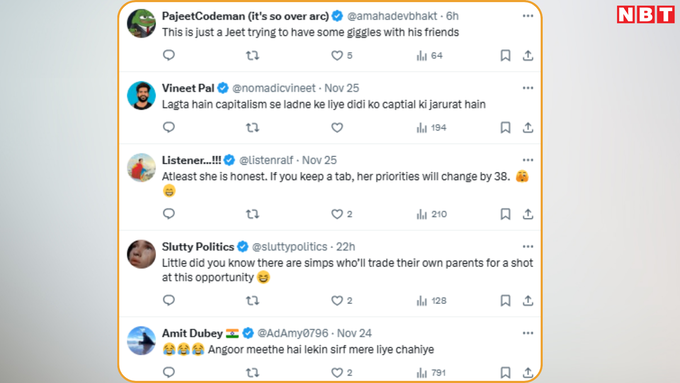The image size is (680, 383).
Task: Open more options on Vineet Pal's tweet
Action: tap(528, 88)
